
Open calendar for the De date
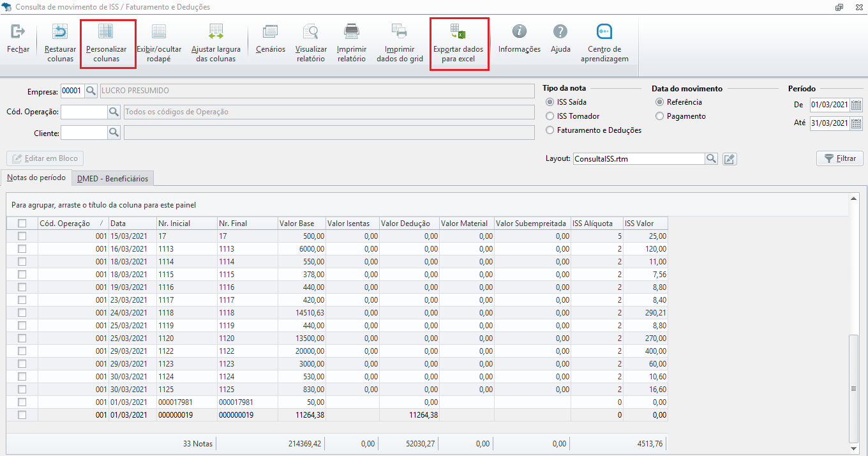click(x=857, y=105)
